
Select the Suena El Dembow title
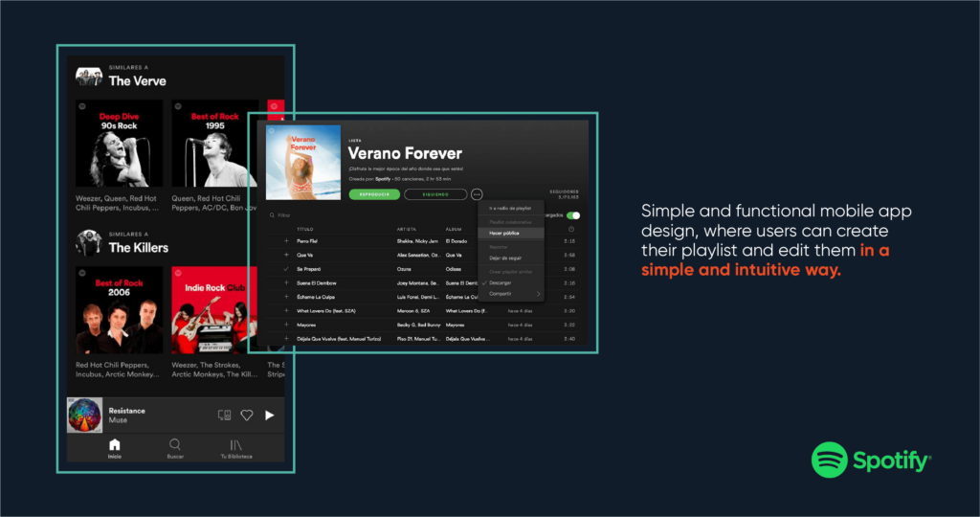[x=316, y=282]
